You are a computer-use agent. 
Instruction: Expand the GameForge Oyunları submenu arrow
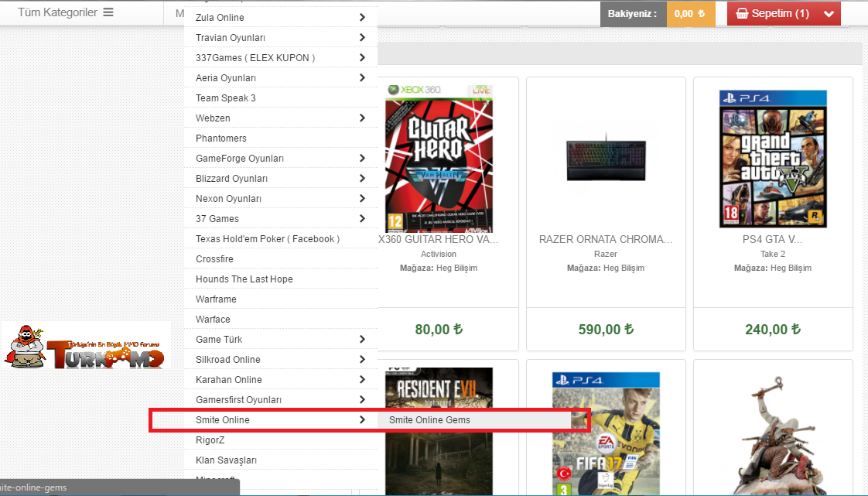tap(362, 159)
